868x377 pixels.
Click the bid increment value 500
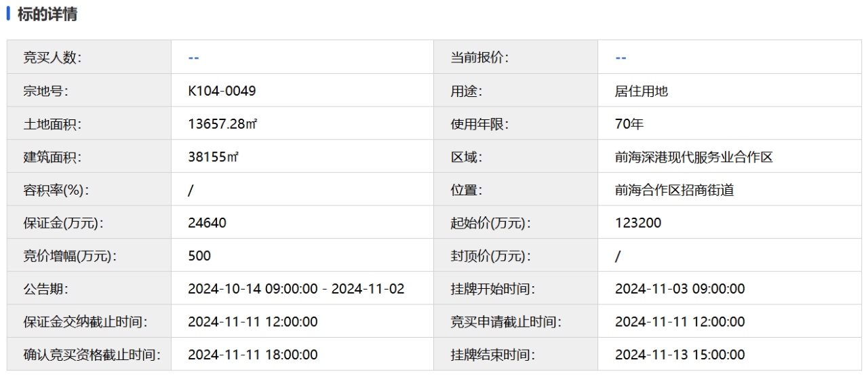pyautogui.click(x=199, y=256)
